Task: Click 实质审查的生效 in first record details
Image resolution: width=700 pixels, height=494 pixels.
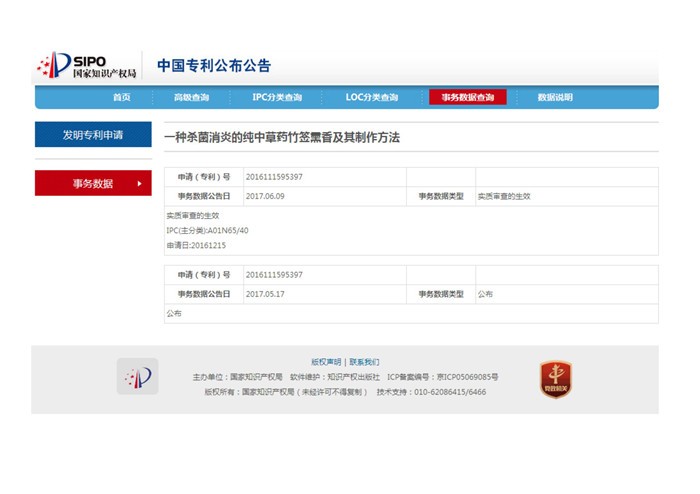Action: 193,216
